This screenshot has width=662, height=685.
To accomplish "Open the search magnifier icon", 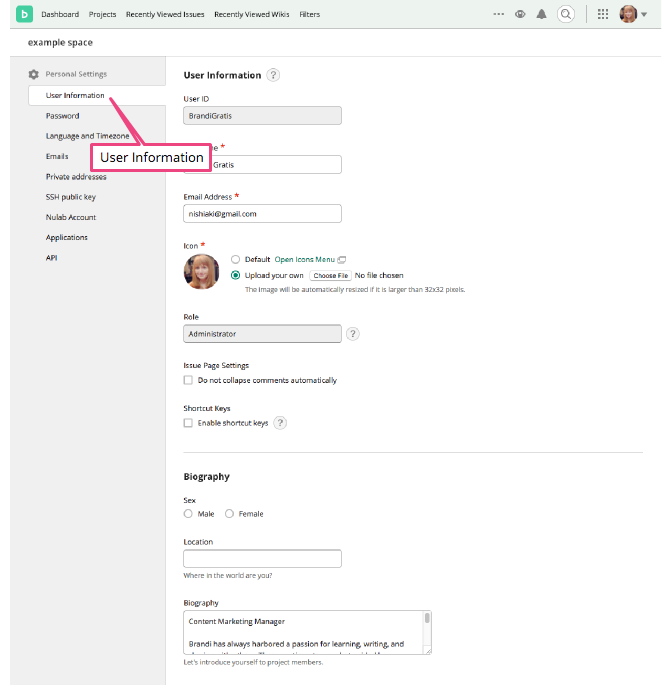I will coord(566,14).
